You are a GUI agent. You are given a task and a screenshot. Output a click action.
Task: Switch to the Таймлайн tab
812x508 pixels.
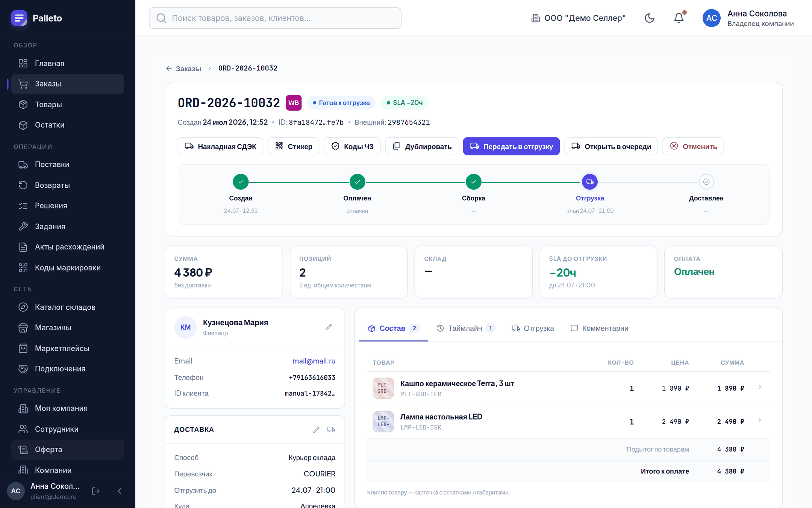[x=465, y=328]
